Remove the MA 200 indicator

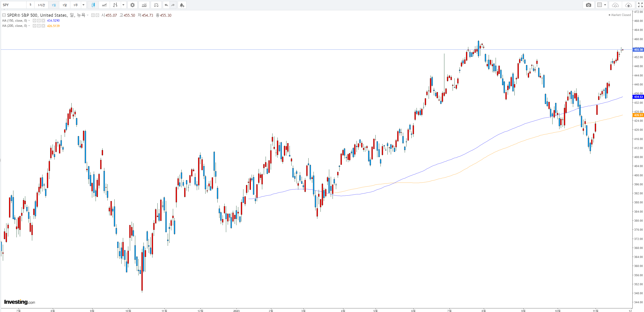tap(43, 26)
